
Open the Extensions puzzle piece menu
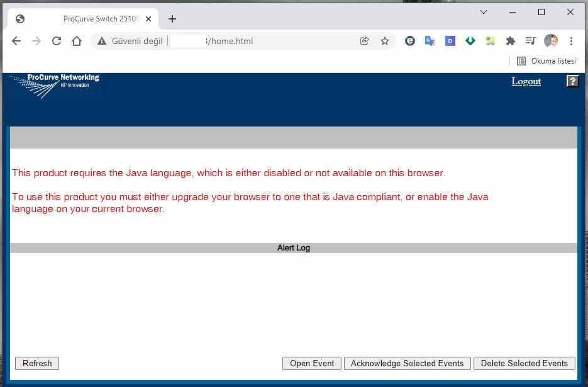click(511, 41)
